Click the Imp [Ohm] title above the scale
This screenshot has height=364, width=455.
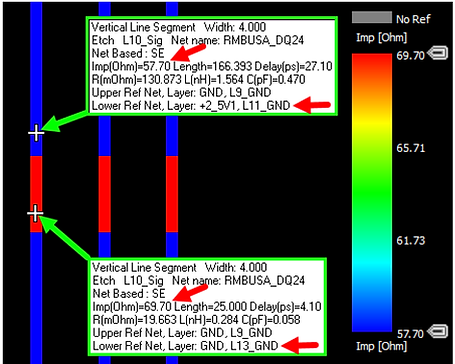[381, 37]
